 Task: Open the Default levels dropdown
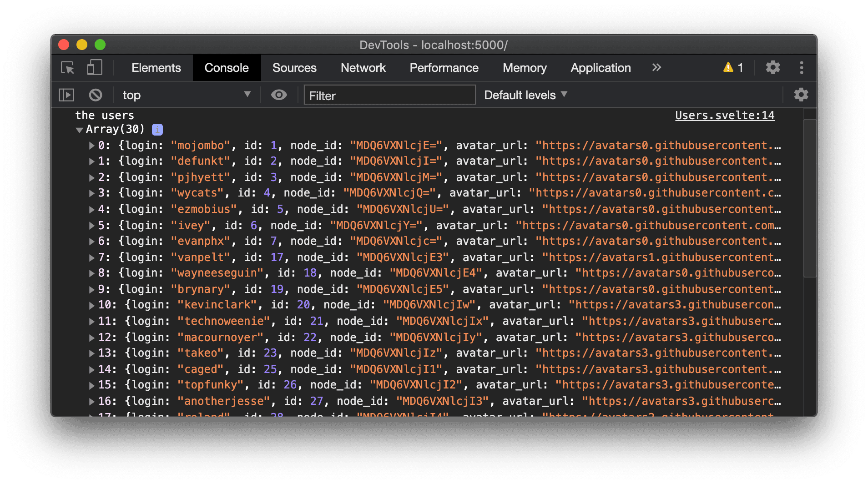pos(525,95)
